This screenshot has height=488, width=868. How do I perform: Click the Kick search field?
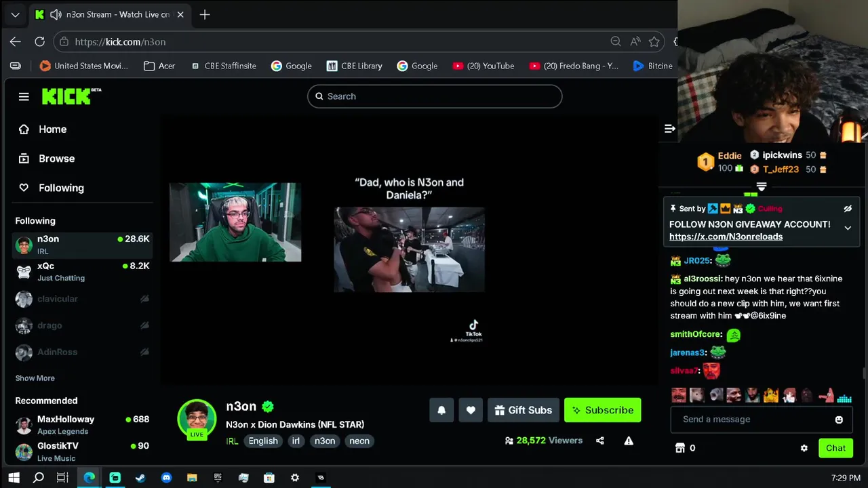435,96
